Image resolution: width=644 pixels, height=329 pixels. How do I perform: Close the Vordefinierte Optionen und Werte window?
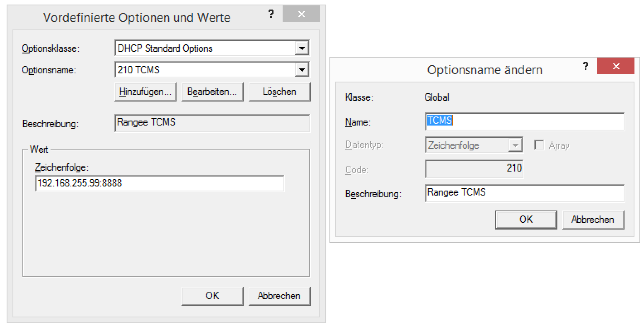(301, 14)
